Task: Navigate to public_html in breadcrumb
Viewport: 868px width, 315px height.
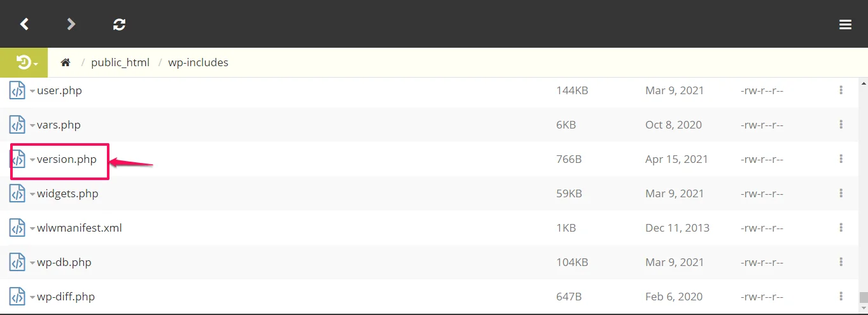Action: tap(120, 62)
